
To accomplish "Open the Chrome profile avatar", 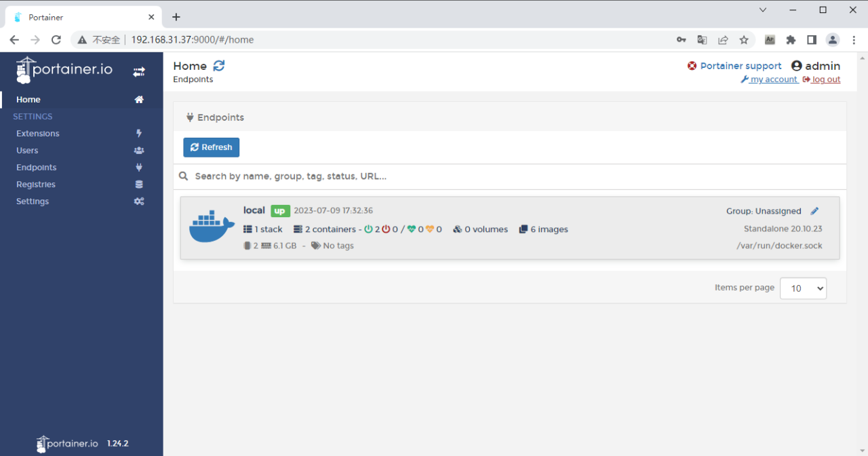I will (833, 40).
